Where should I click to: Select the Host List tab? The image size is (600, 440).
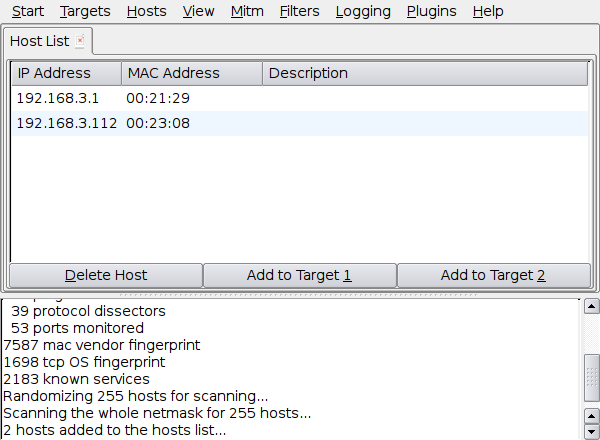[x=39, y=41]
